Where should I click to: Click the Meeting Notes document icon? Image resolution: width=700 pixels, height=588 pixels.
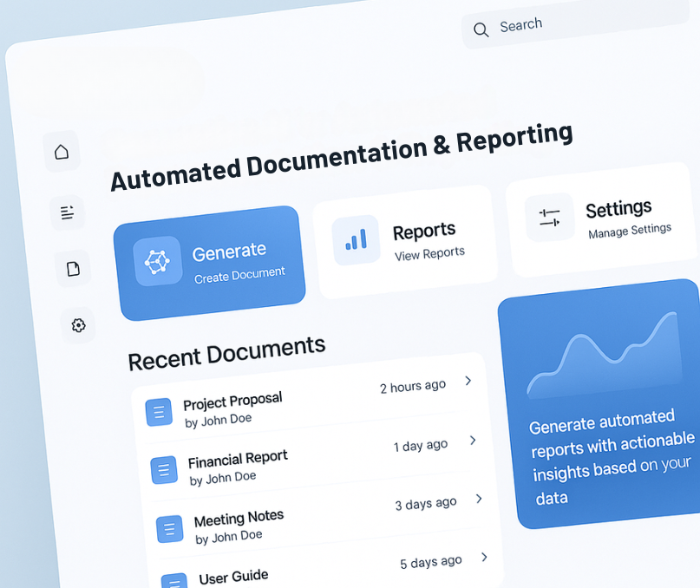[x=170, y=529]
